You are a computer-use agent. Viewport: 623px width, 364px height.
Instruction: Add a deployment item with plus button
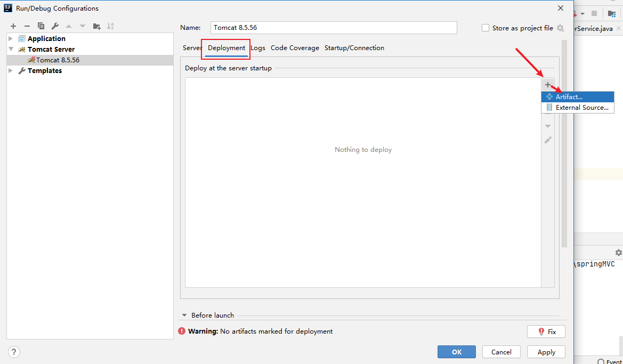coord(548,85)
